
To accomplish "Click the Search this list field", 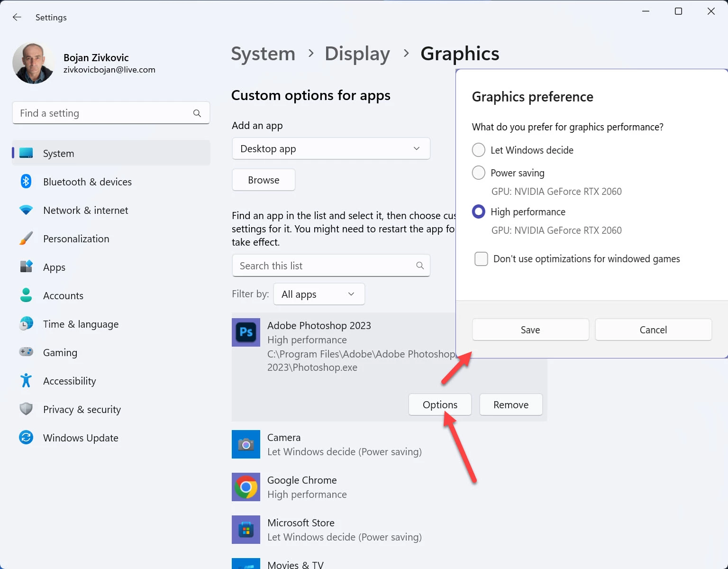I will point(331,266).
